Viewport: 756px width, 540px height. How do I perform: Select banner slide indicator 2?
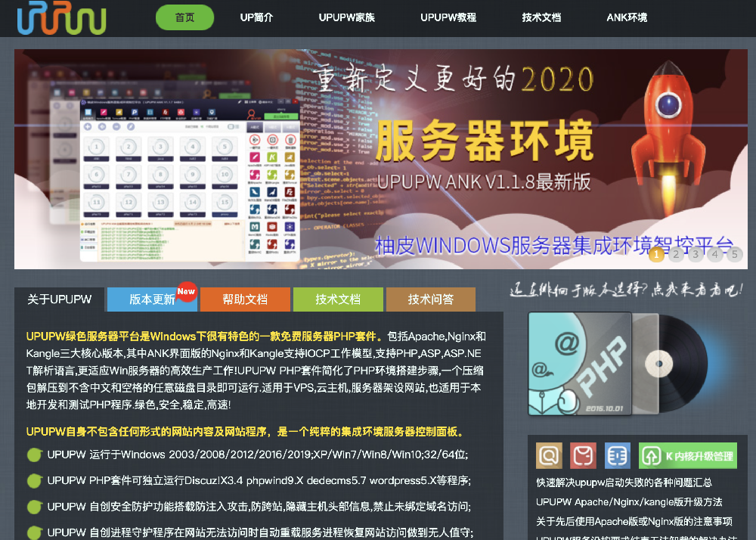pyautogui.click(x=676, y=254)
